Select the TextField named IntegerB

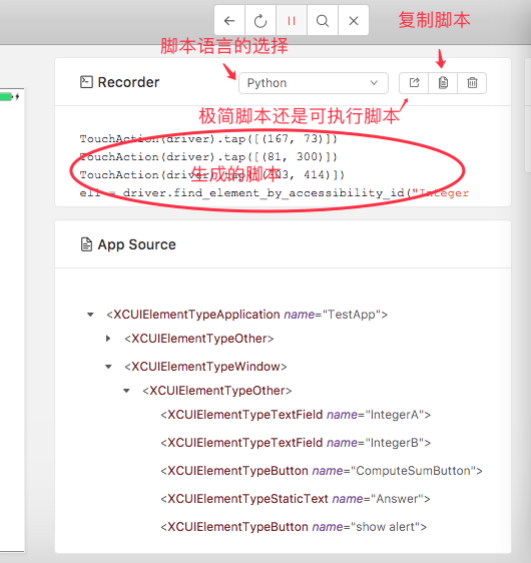(x=295, y=443)
